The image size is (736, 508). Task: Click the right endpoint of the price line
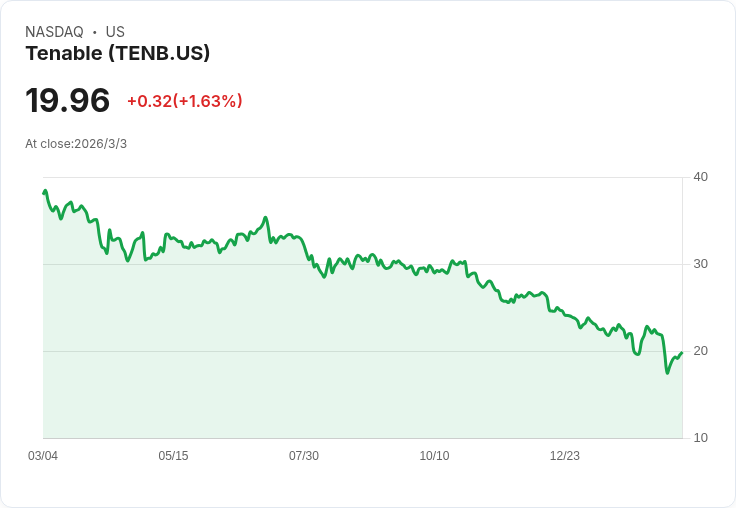[x=681, y=353]
